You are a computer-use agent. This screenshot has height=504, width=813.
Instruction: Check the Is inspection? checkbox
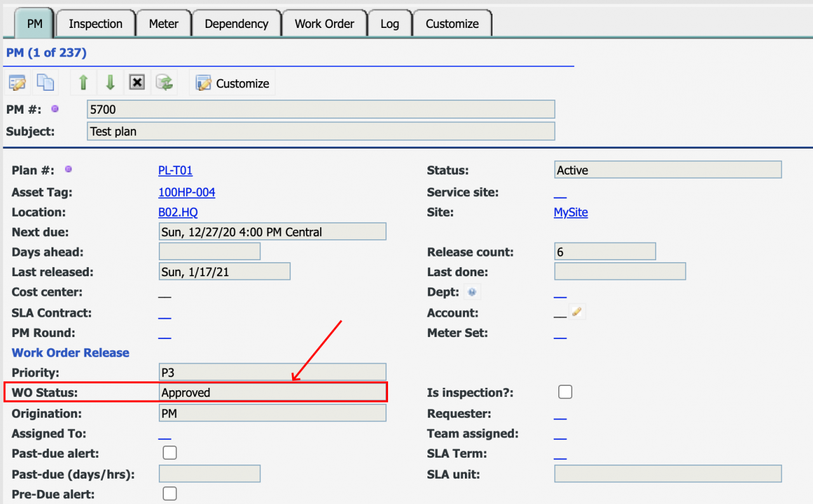click(565, 392)
